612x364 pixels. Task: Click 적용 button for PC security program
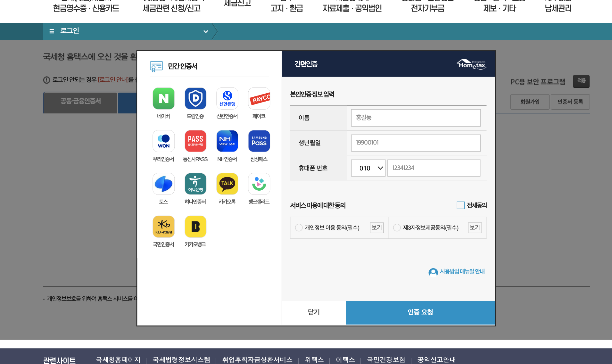pos(581,81)
